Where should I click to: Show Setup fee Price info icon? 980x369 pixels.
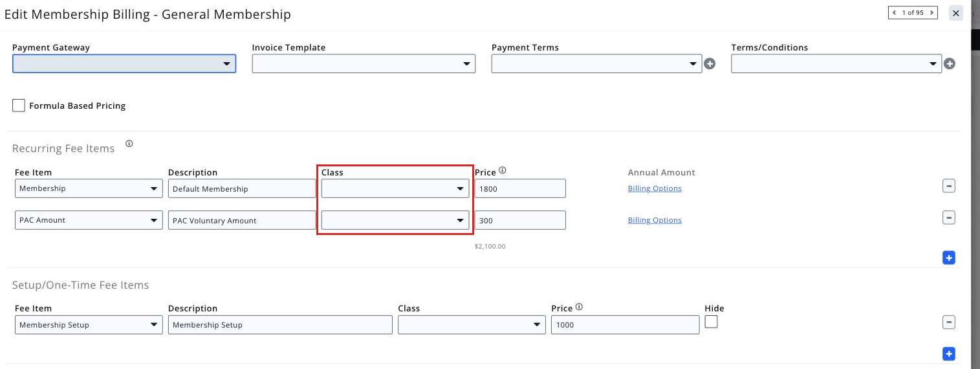pyautogui.click(x=579, y=307)
